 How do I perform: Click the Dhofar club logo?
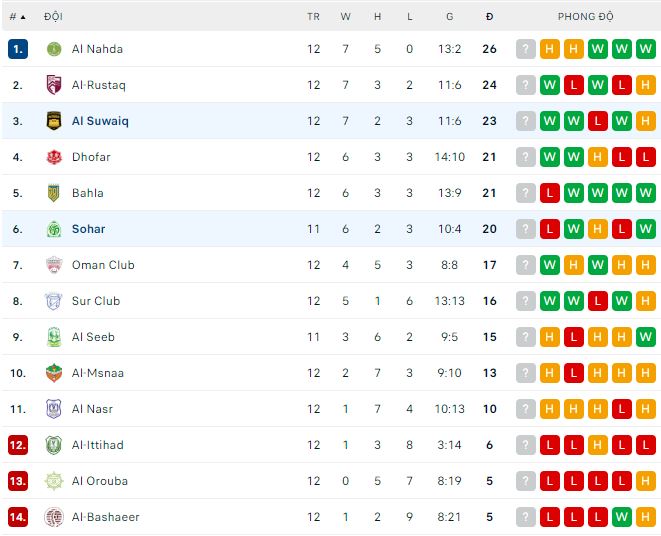[54, 157]
